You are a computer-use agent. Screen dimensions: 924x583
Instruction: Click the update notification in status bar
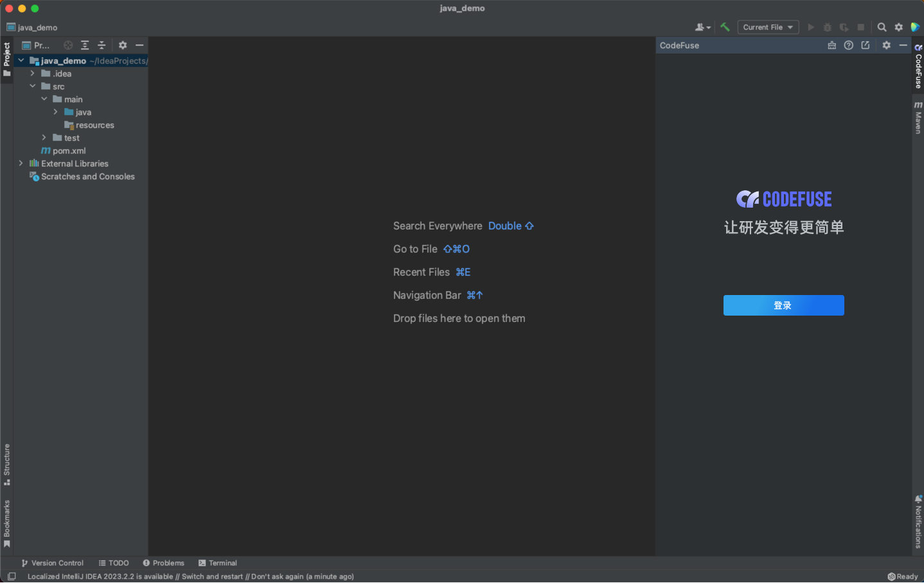(x=190, y=577)
